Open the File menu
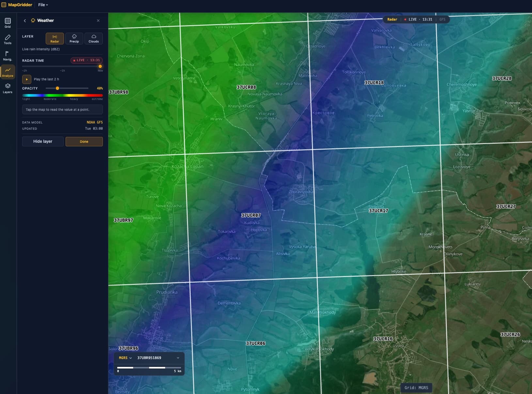 pyautogui.click(x=43, y=5)
